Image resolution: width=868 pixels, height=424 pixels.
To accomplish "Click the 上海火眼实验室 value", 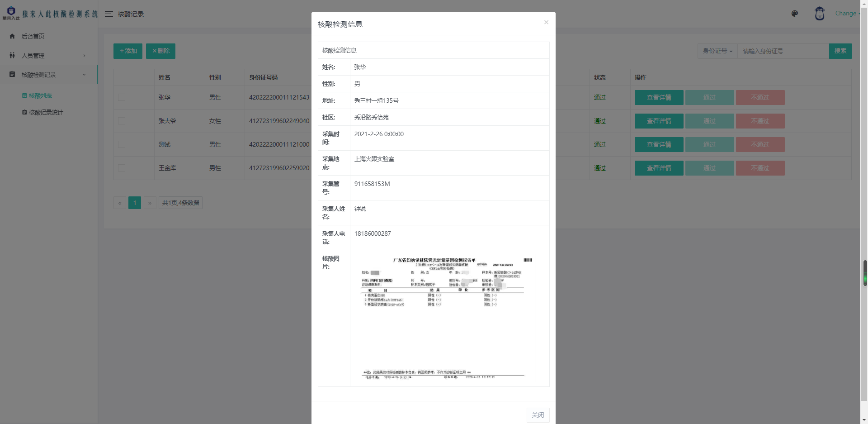I will (x=374, y=159).
